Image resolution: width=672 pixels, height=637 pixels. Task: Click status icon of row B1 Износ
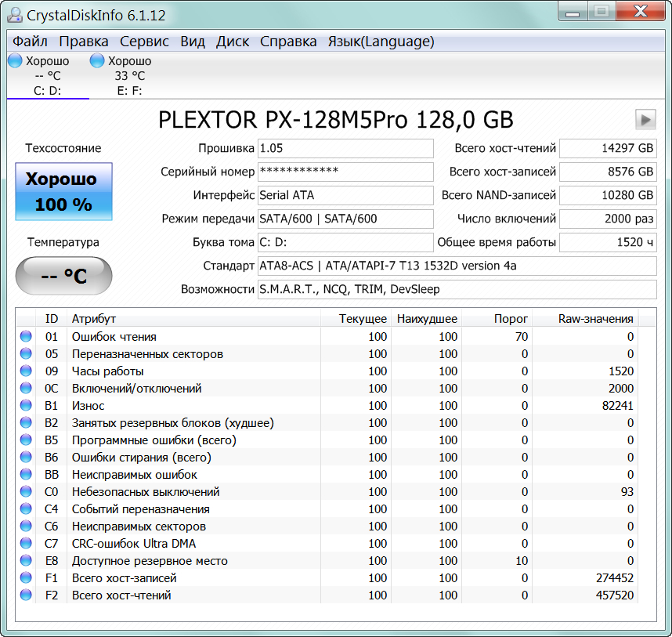click(x=26, y=405)
